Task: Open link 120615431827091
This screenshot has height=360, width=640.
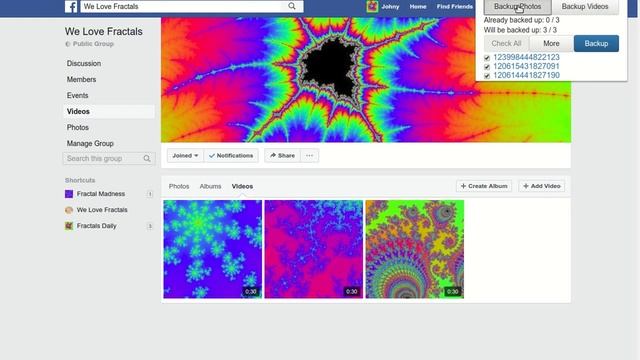Action: pyautogui.click(x=526, y=66)
